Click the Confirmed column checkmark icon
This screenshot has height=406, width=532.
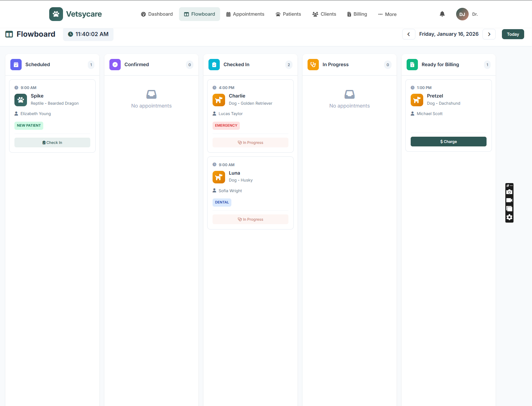115,65
